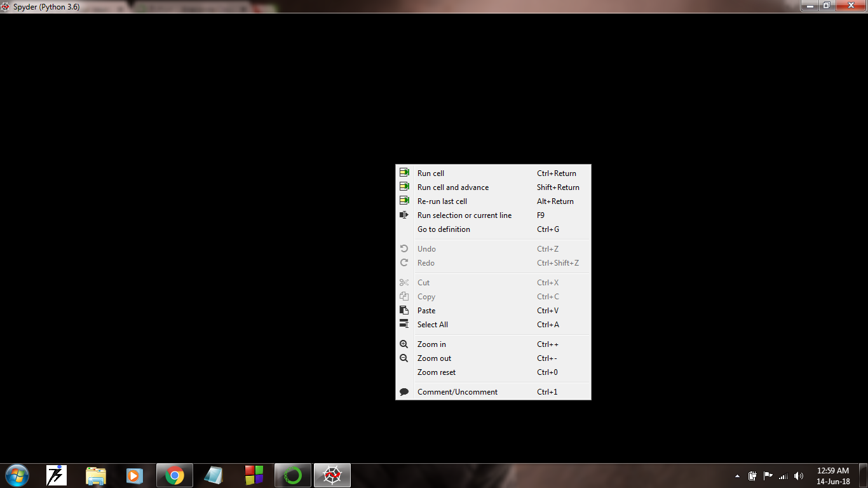Toggle Comment/Uncomment from the menu
This screenshot has width=868, height=488.
(493, 391)
